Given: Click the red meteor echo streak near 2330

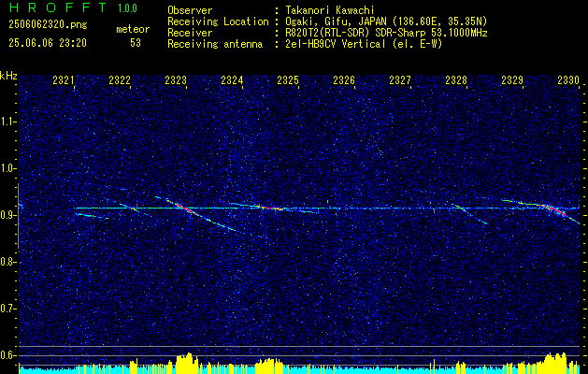Looking at the screenshot, I should (555, 209).
